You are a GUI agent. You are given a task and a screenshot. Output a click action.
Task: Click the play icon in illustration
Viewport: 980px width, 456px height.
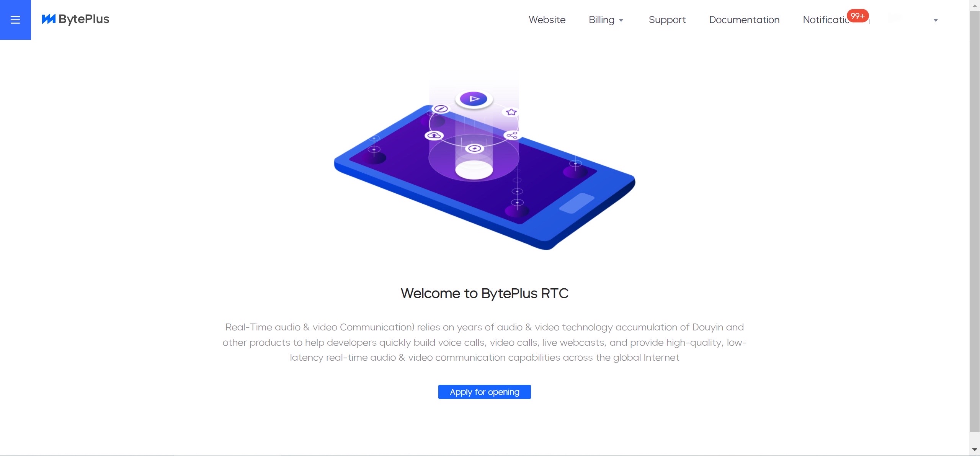[x=474, y=99]
